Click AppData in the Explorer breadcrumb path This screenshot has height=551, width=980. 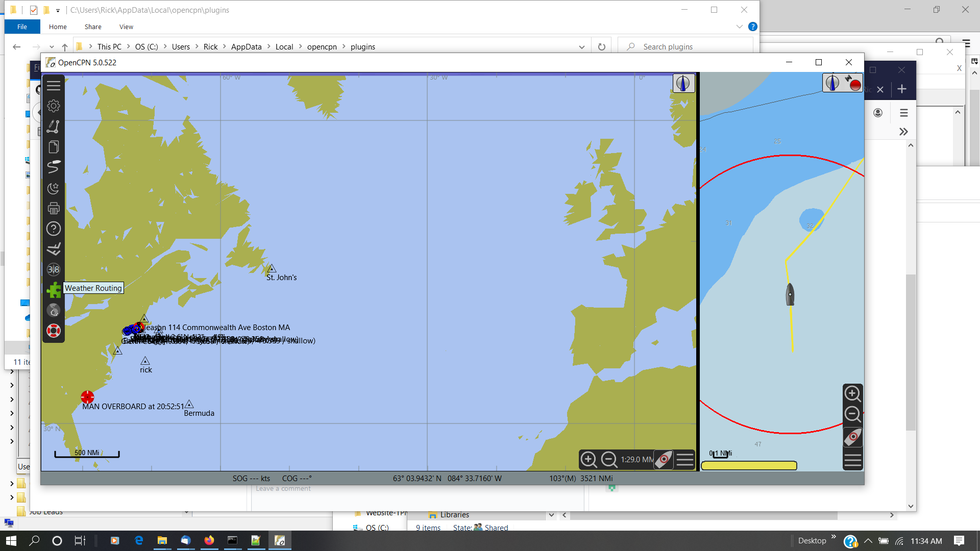click(246, 47)
